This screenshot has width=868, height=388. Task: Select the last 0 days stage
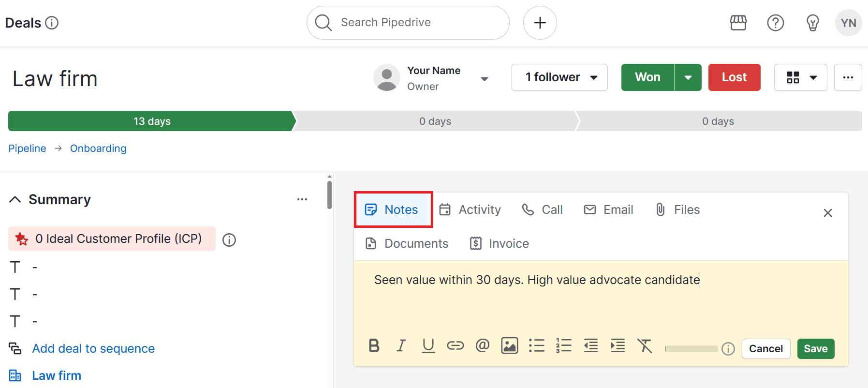(719, 121)
